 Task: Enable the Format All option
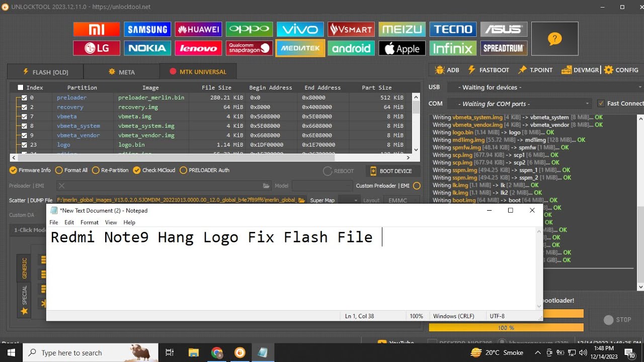click(x=71, y=170)
